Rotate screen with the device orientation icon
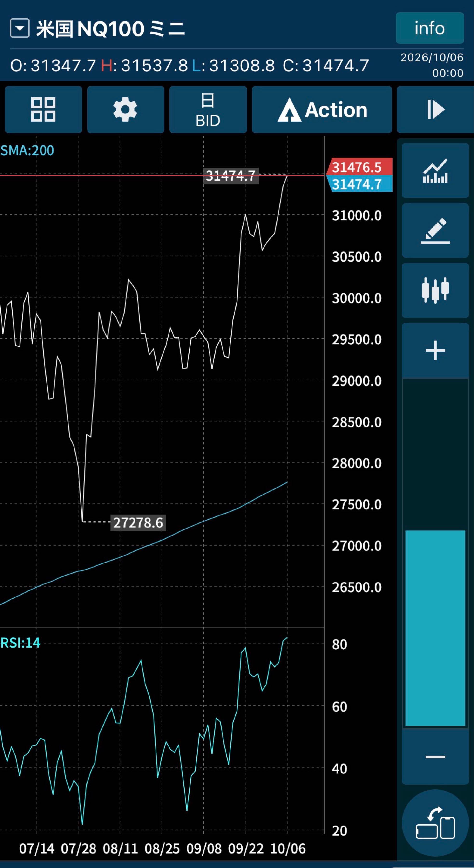Viewport: 474px width, 868px height. pyautogui.click(x=435, y=822)
